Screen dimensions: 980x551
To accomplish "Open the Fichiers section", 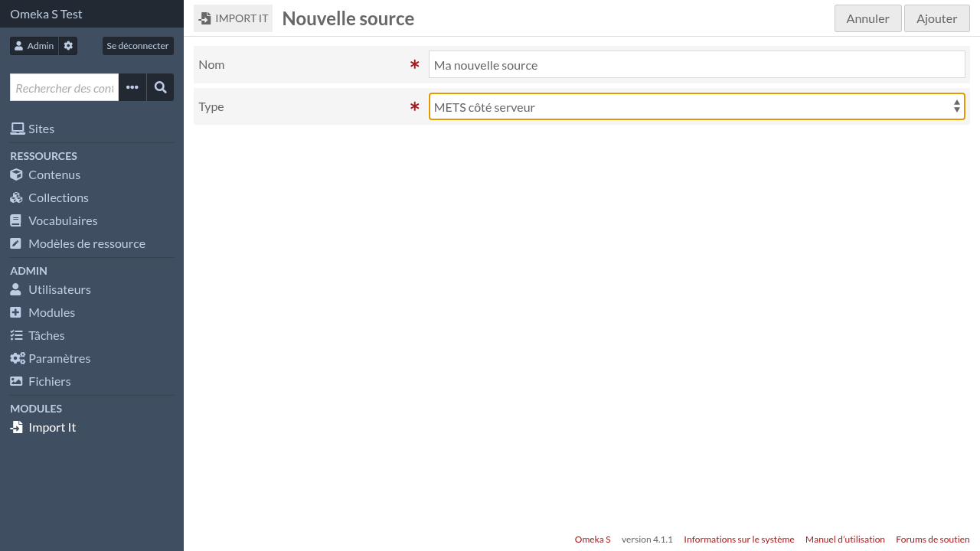I will [50, 381].
